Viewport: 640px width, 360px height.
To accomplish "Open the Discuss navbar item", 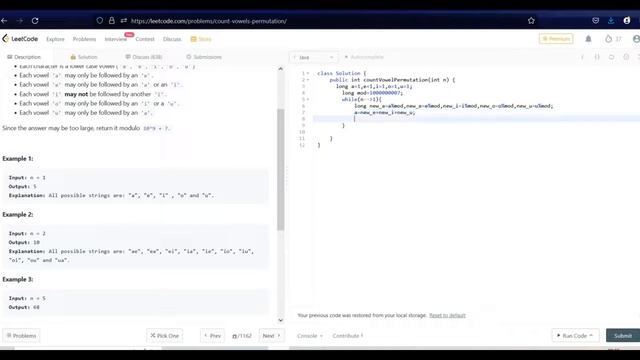I will 172,39.
